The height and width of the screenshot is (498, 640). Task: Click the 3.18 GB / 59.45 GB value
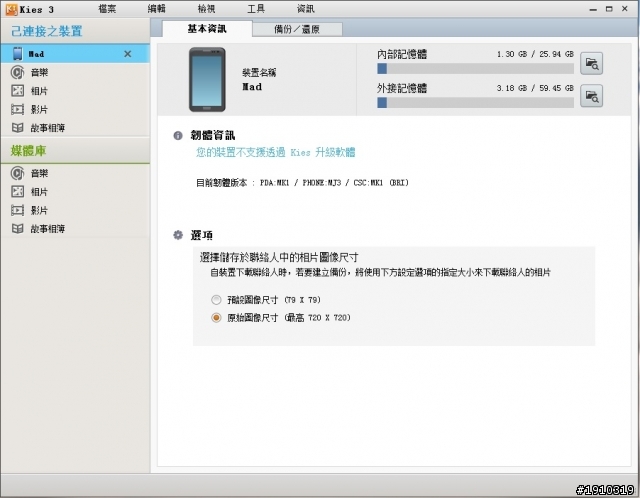(x=535, y=88)
